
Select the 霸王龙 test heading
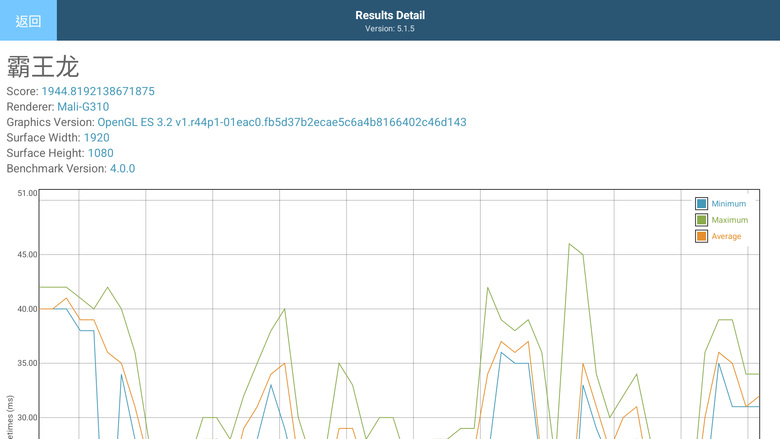tap(43, 67)
